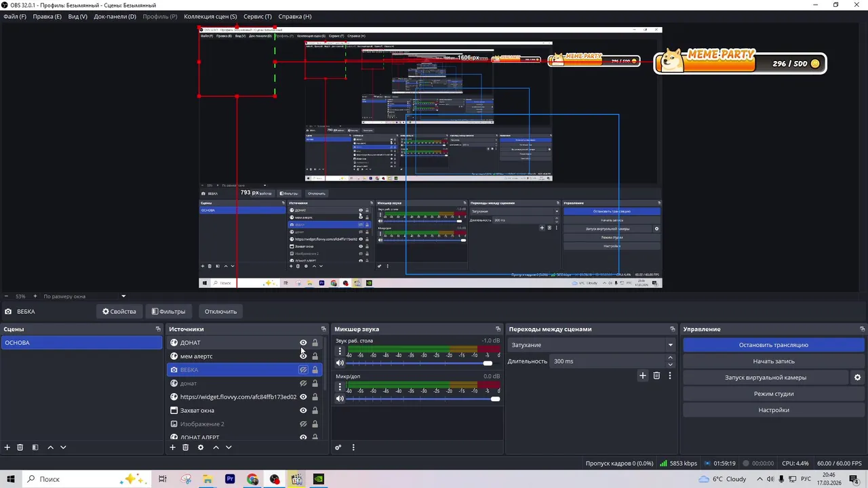
Task: Decrease Длительность with down stepper arrow
Action: click(671, 365)
